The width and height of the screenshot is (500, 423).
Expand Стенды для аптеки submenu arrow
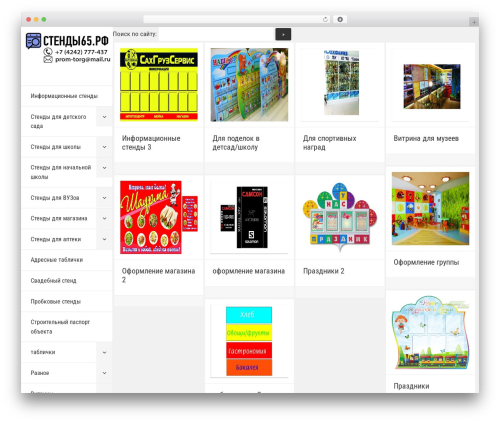click(x=104, y=239)
